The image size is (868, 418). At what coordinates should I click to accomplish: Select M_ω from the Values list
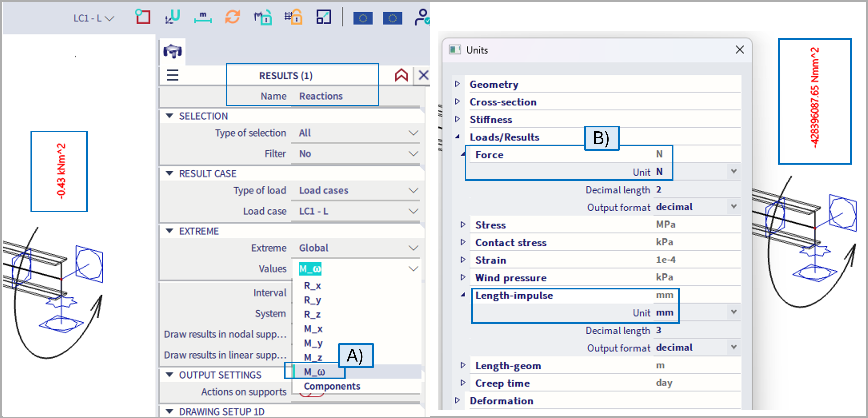[314, 372]
